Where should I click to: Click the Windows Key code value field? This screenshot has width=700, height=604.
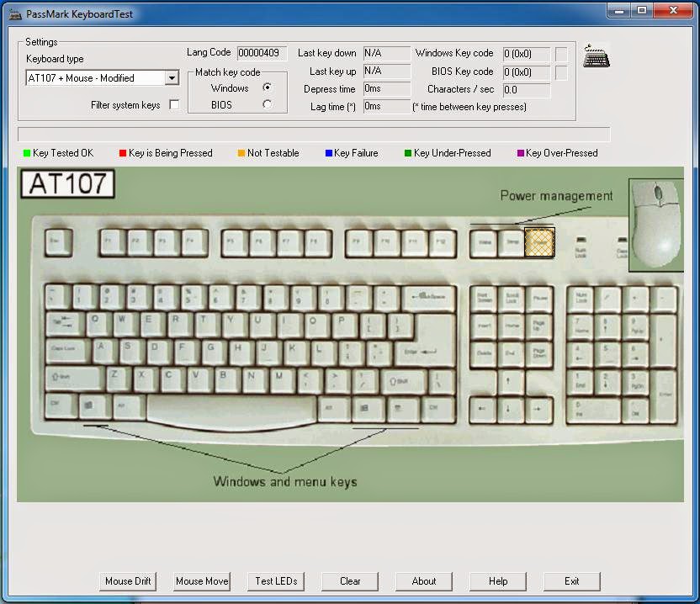[x=527, y=54]
